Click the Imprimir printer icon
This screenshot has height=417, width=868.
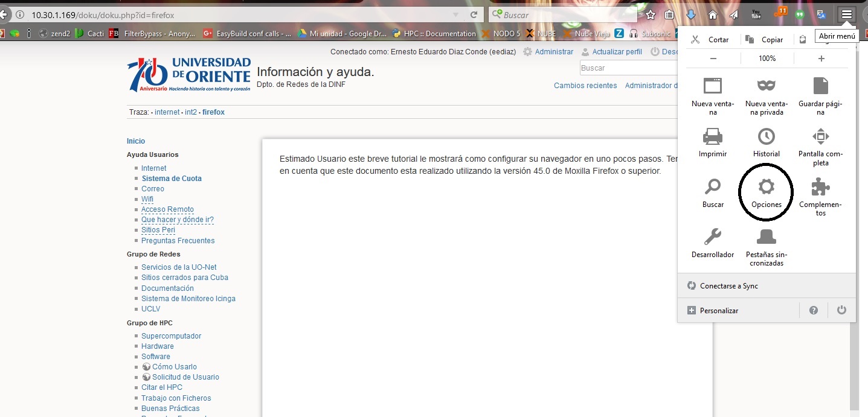(x=713, y=137)
